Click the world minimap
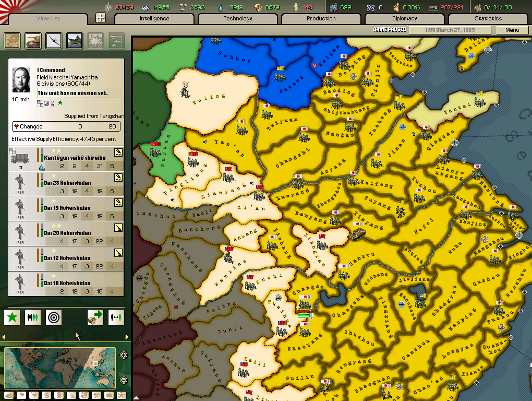The width and height of the screenshot is (532, 401). (x=60, y=368)
